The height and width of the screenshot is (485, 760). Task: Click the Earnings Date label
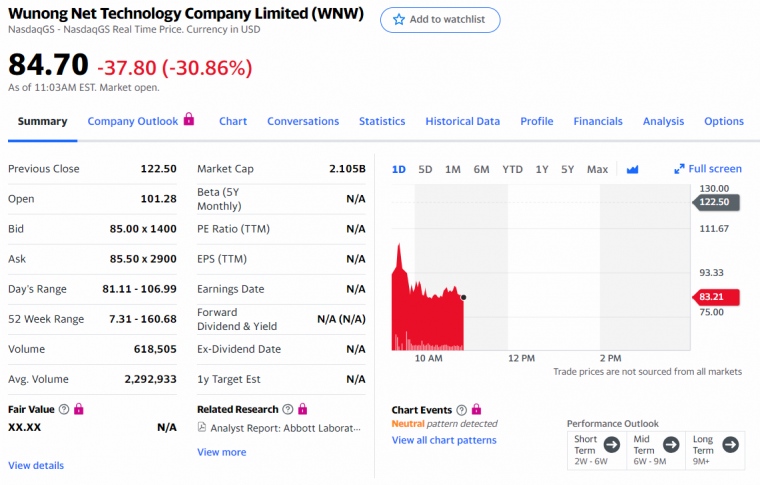pos(231,289)
